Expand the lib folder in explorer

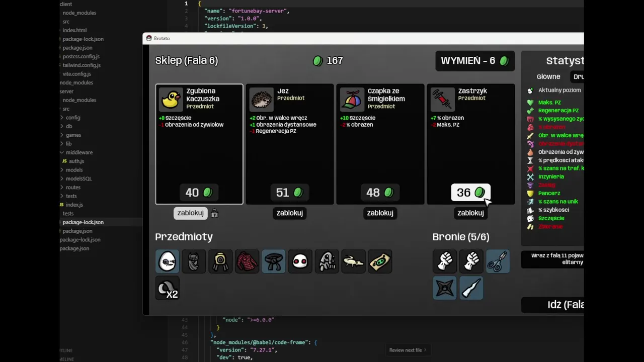point(68,144)
